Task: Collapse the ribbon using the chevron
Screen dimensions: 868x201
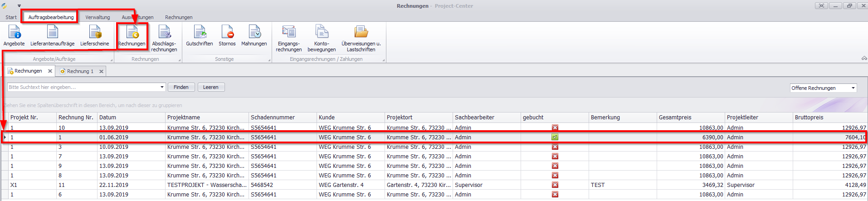Action: click(x=864, y=59)
